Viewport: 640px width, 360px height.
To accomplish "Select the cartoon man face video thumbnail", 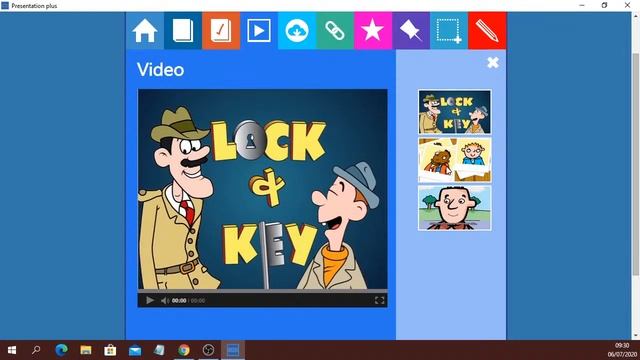I will point(455,208).
